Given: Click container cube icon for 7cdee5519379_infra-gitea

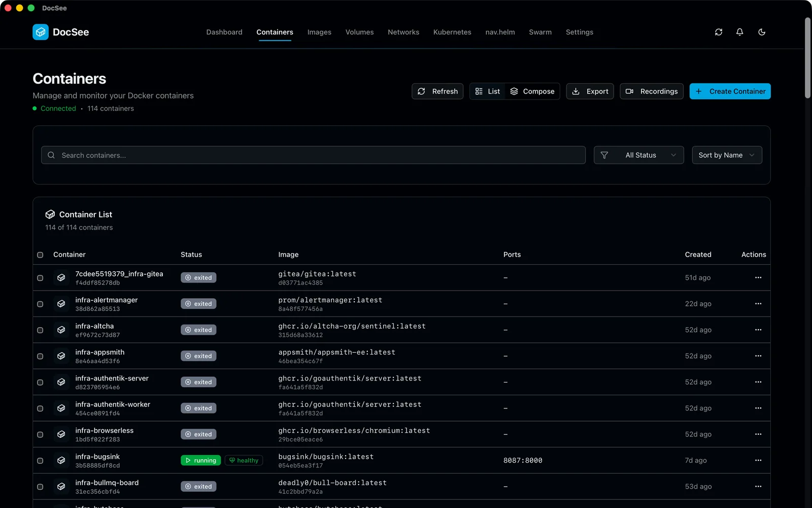Looking at the screenshot, I should pos(61,278).
